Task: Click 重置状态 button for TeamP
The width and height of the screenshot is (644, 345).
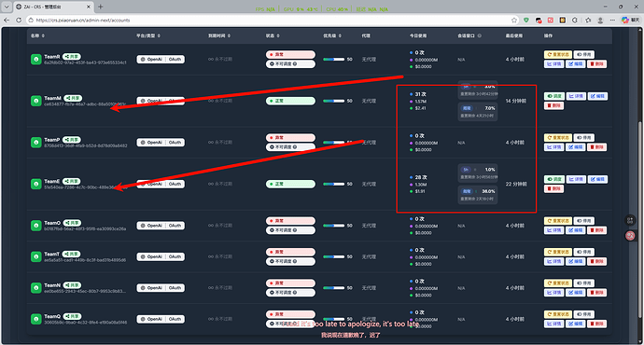Action: (x=558, y=138)
